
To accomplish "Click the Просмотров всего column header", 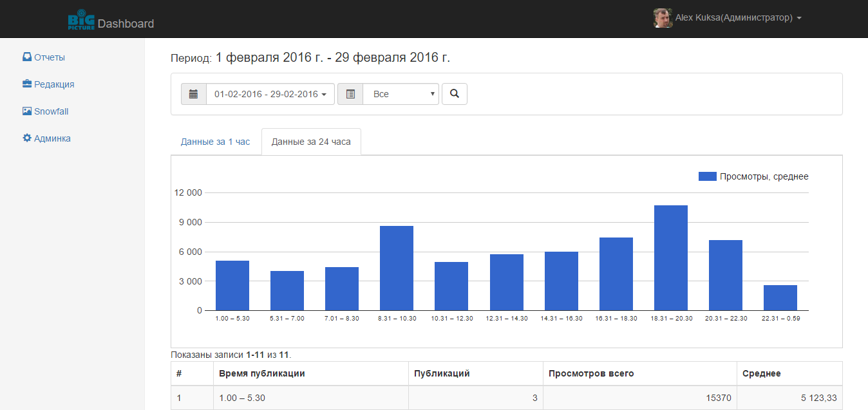I will (640, 373).
